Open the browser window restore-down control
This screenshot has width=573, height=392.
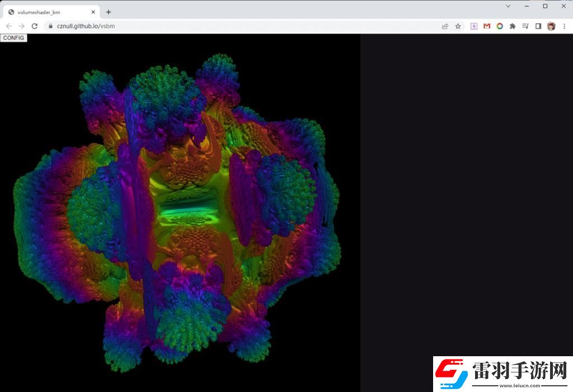(544, 6)
